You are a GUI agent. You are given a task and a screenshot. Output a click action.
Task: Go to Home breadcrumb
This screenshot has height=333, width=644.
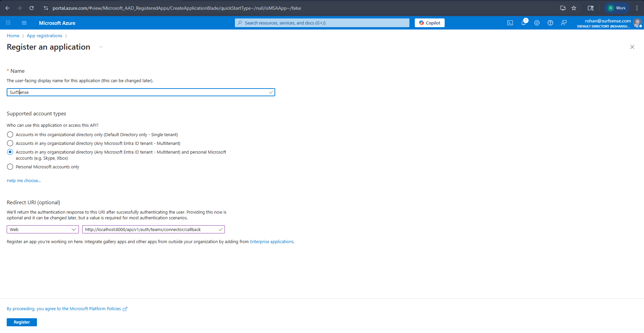[13, 36]
